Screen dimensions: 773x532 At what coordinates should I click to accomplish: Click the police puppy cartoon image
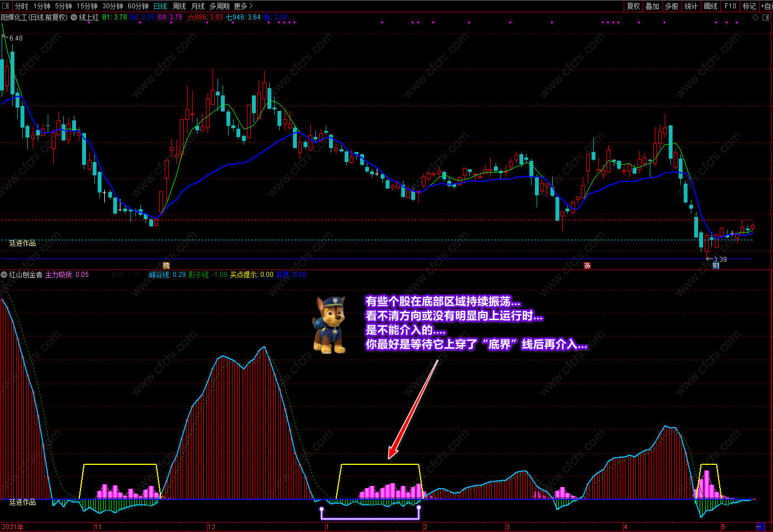330,325
